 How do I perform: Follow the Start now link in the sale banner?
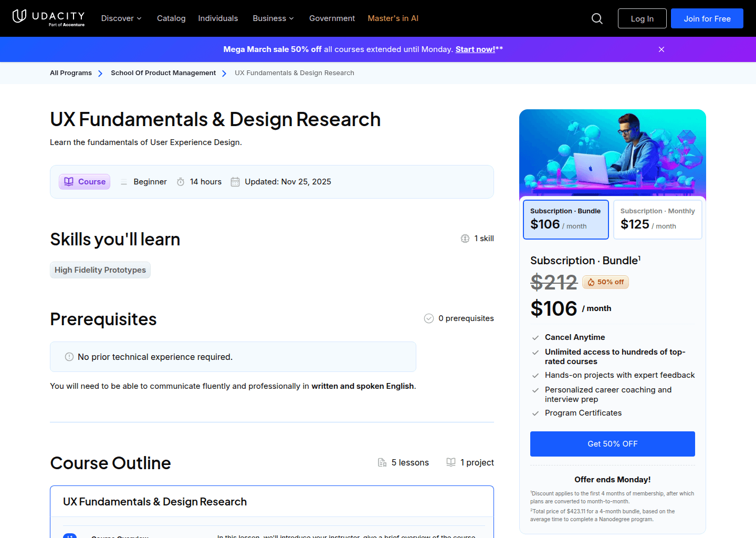[475, 49]
